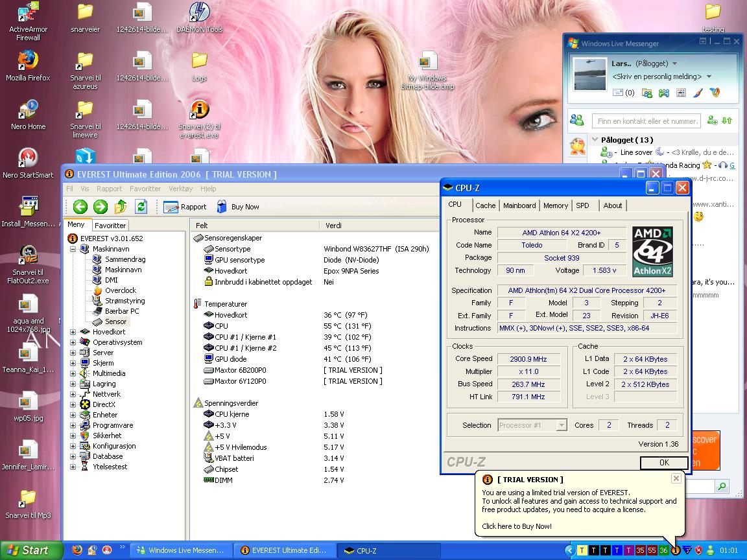The image size is (747, 560).
Task: Switch to EVEREST Favoritter tab
Action: click(110, 226)
